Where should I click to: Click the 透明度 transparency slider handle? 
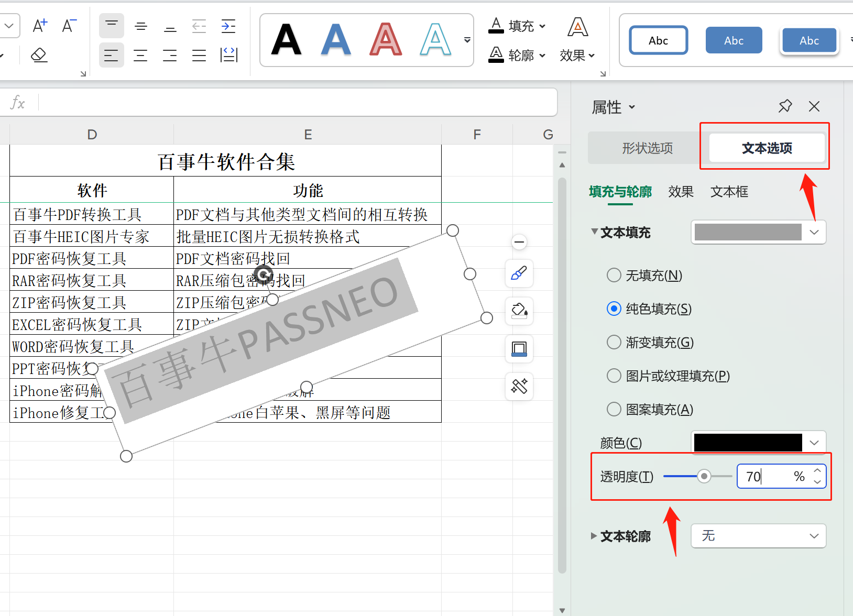(704, 476)
